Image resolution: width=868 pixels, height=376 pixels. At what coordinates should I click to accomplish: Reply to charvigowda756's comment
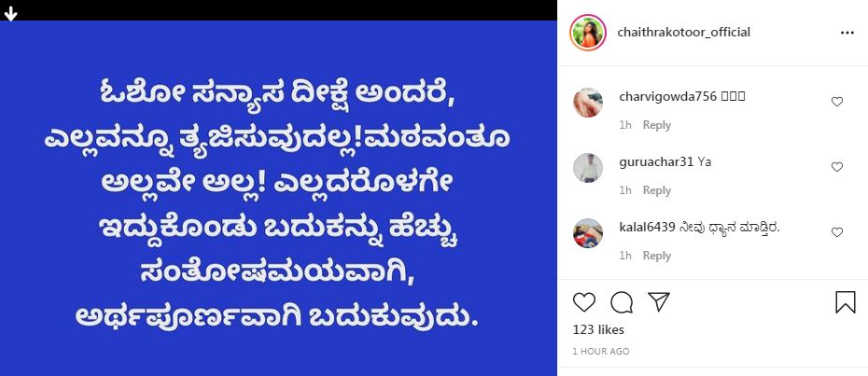pos(656,125)
